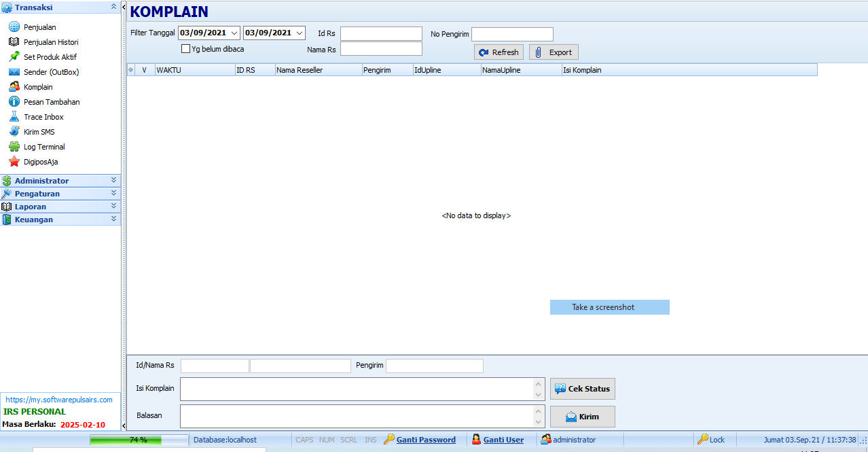
Task: Open the start date filter dropdown
Action: [234, 33]
